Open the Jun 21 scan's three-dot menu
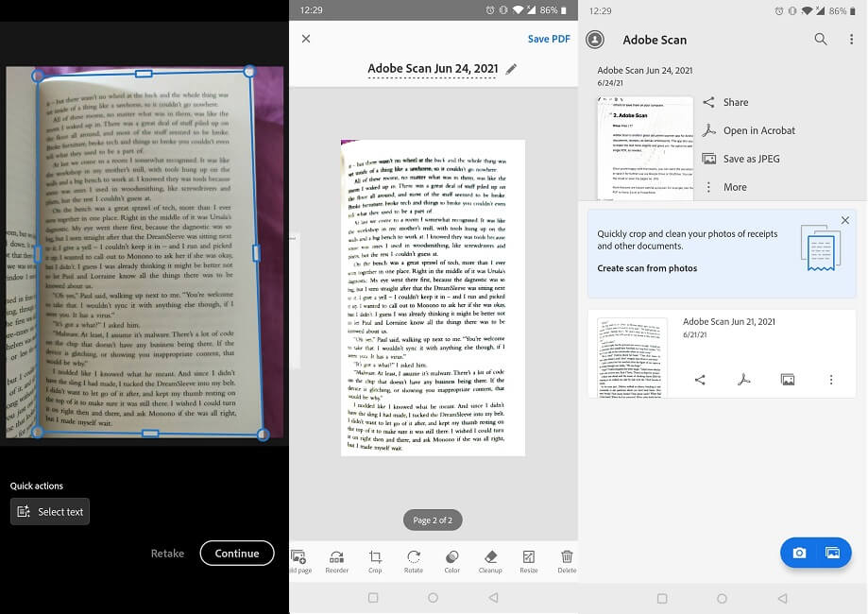Viewport: 868px width, 614px height. [x=830, y=378]
